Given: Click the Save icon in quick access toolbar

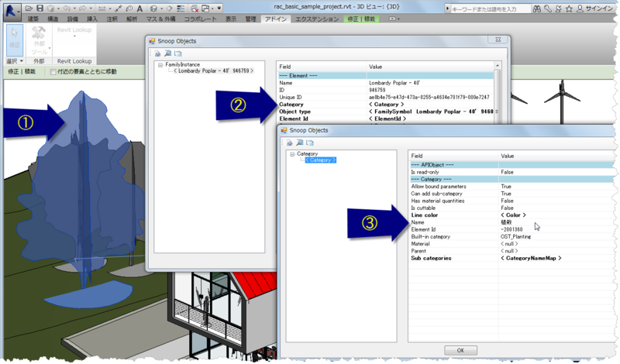Looking at the screenshot, I should [x=40, y=8].
